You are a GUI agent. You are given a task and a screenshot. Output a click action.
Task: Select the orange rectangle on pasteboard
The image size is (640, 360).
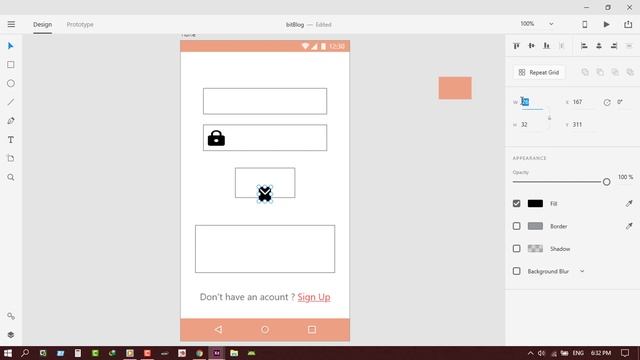point(455,88)
